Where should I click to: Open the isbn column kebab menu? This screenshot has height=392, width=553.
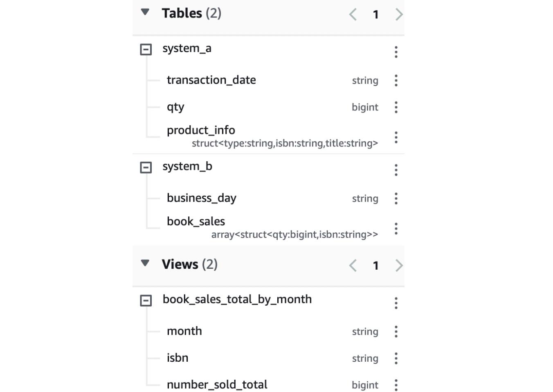pyautogui.click(x=396, y=358)
